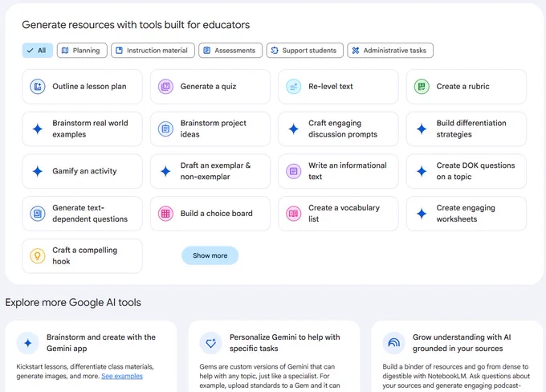Open the Re-level text card
The height and width of the screenshot is (392, 546).
point(338,87)
